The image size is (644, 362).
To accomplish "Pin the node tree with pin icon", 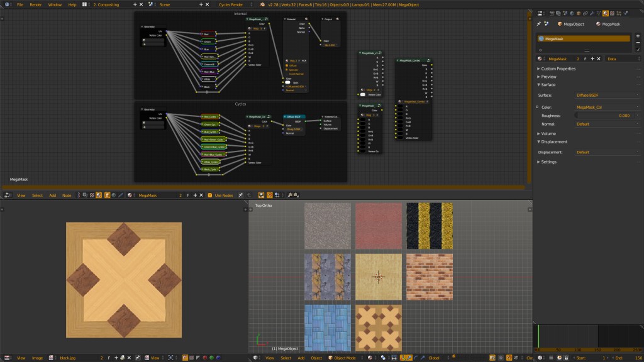I will (x=241, y=195).
